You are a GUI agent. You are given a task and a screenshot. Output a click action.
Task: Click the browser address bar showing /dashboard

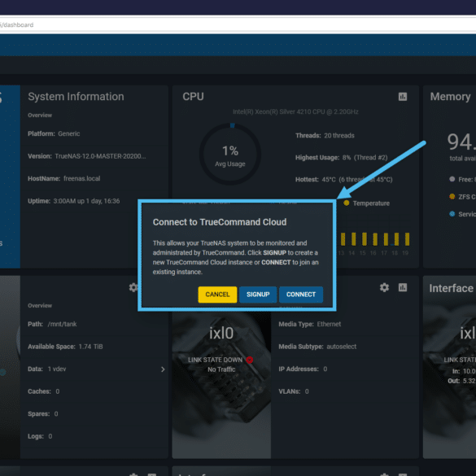point(238,25)
